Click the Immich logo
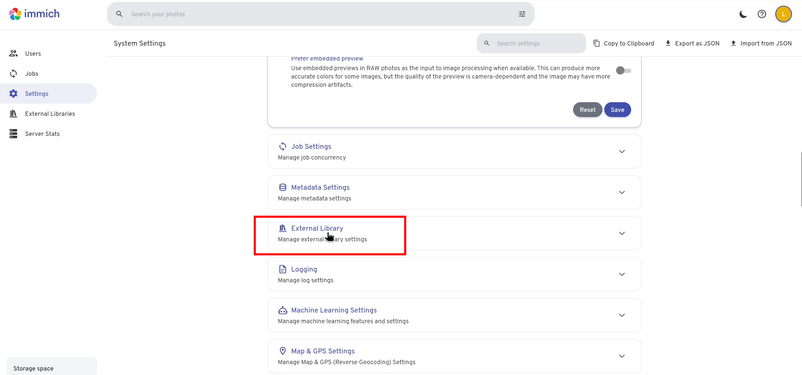This screenshot has height=375, width=802. click(34, 14)
